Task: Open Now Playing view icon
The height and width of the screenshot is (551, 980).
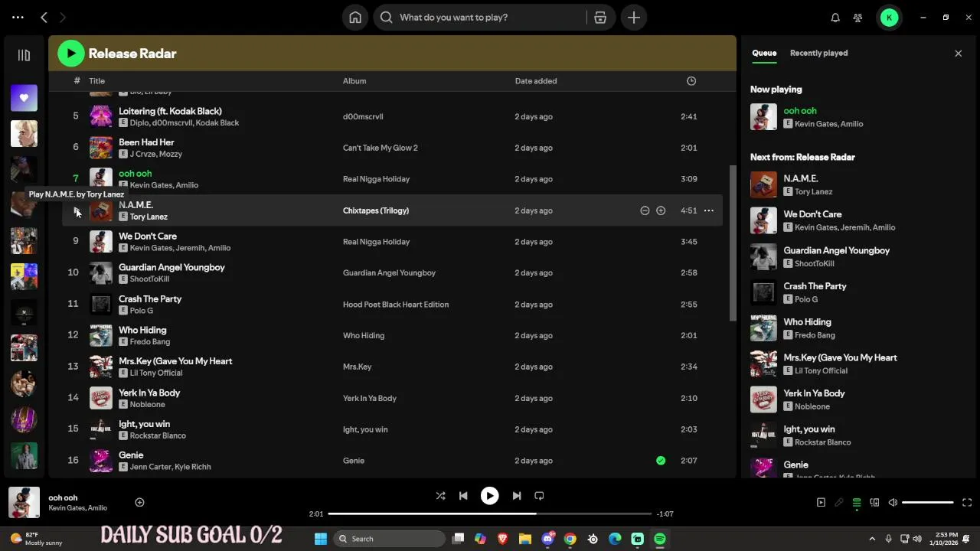Action: (x=821, y=503)
